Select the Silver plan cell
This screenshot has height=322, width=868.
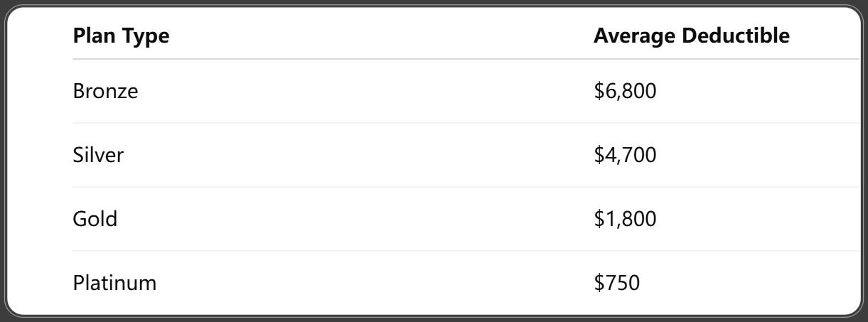click(x=98, y=155)
